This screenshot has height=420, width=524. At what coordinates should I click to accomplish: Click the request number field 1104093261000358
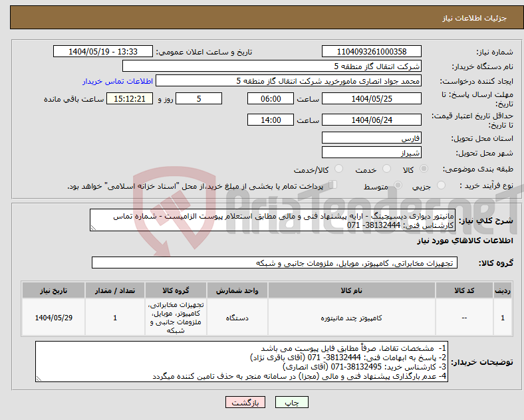(372, 52)
